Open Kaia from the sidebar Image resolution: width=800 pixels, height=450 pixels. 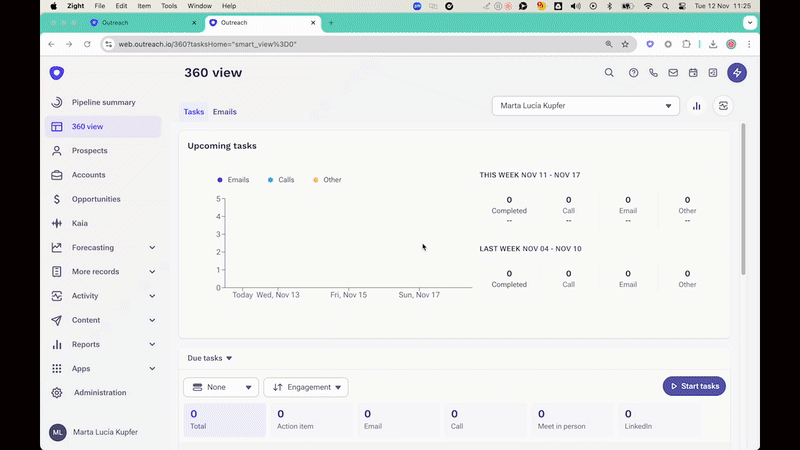80,223
